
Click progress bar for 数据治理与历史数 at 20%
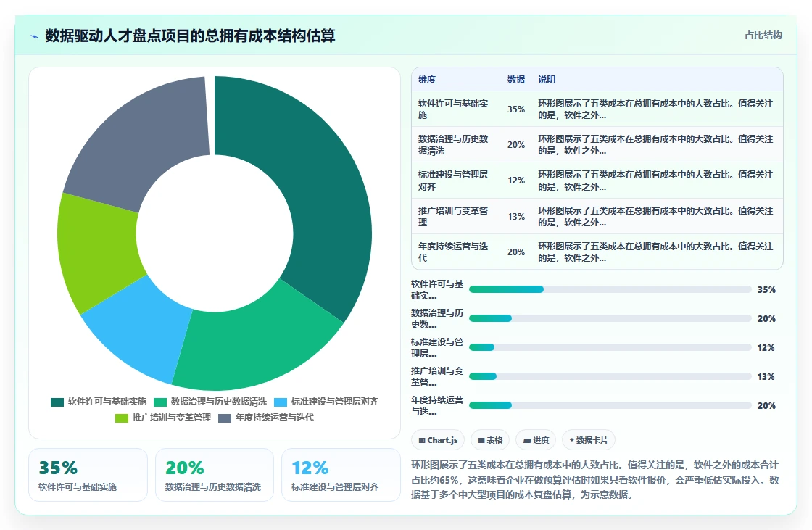610,318
